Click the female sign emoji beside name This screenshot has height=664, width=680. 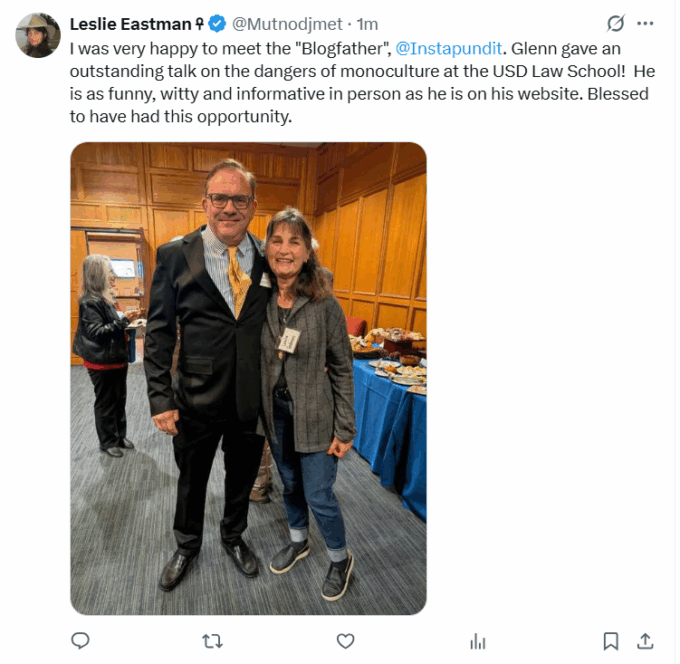(x=199, y=23)
